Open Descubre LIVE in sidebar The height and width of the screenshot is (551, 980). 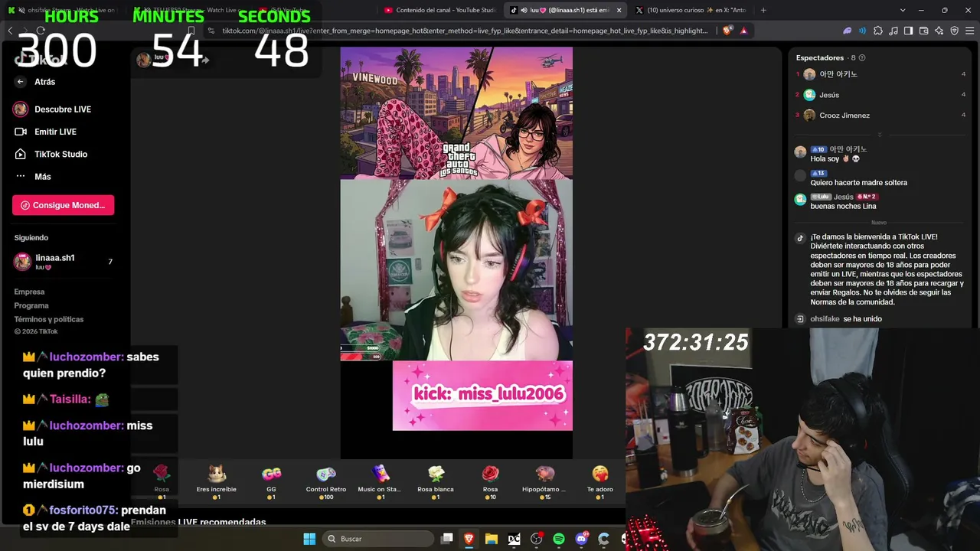[x=52, y=109]
